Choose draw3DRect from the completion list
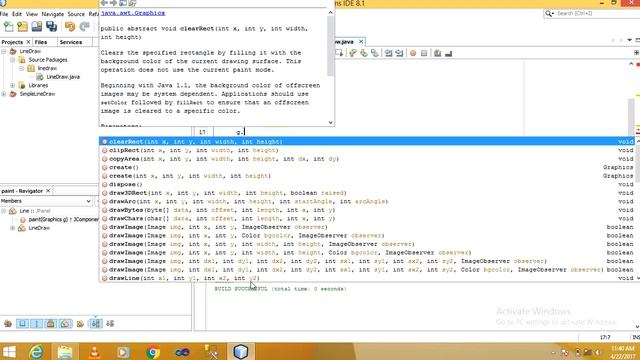The height and width of the screenshot is (360, 640). pos(367,193)
